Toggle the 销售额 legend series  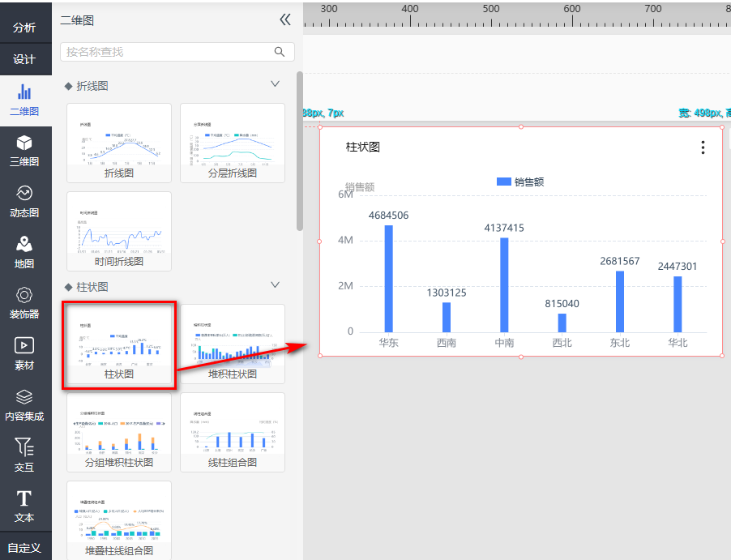point(519,182)
